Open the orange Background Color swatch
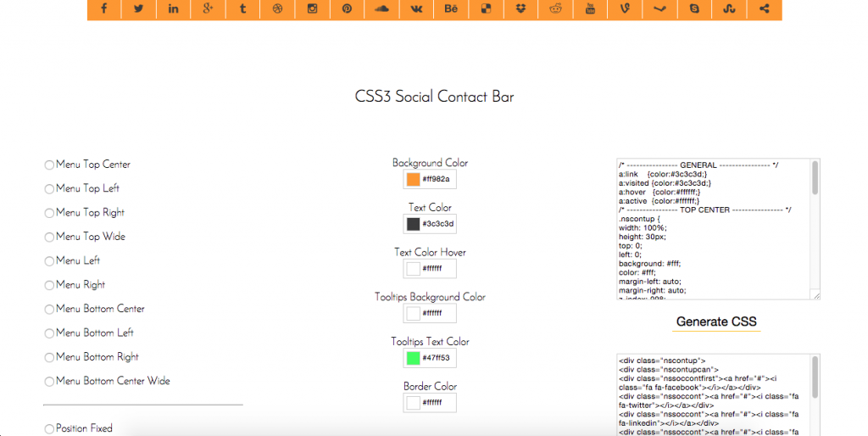Viewport: 868px width, 436px height. click(x=413, y=180)
